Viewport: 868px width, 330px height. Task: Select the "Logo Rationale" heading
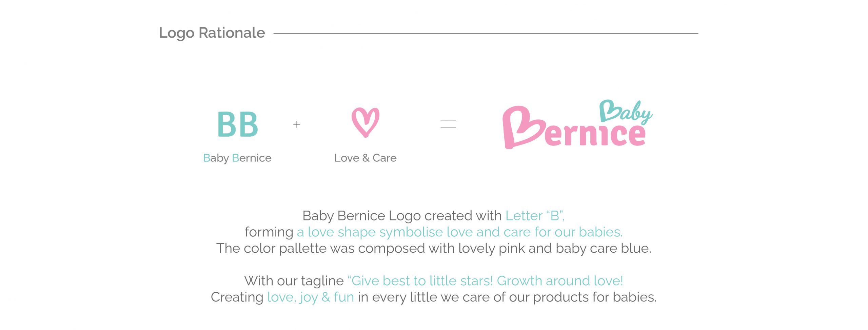tap(212, 33)
